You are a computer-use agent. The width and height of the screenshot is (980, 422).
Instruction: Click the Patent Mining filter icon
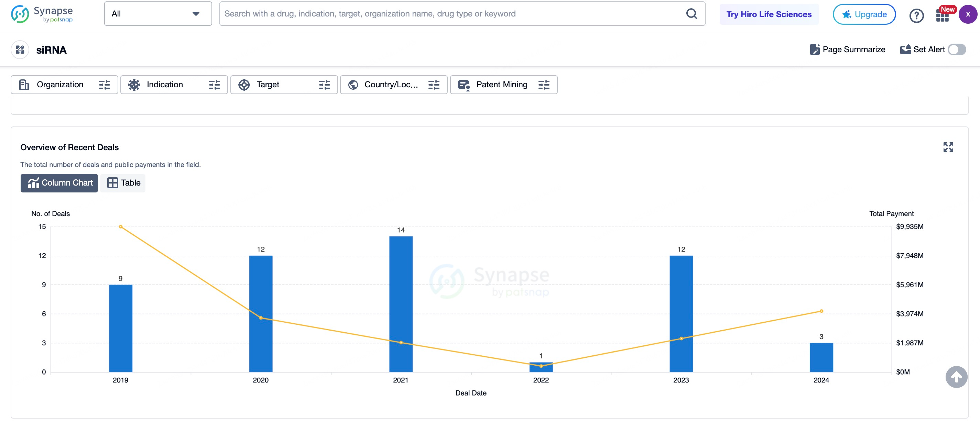543,84
